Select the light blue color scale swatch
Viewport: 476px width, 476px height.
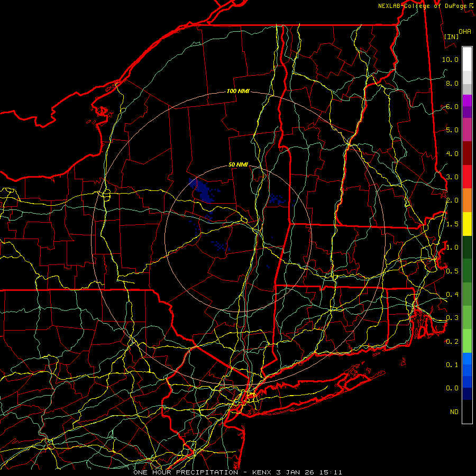(x=467, y=359)
